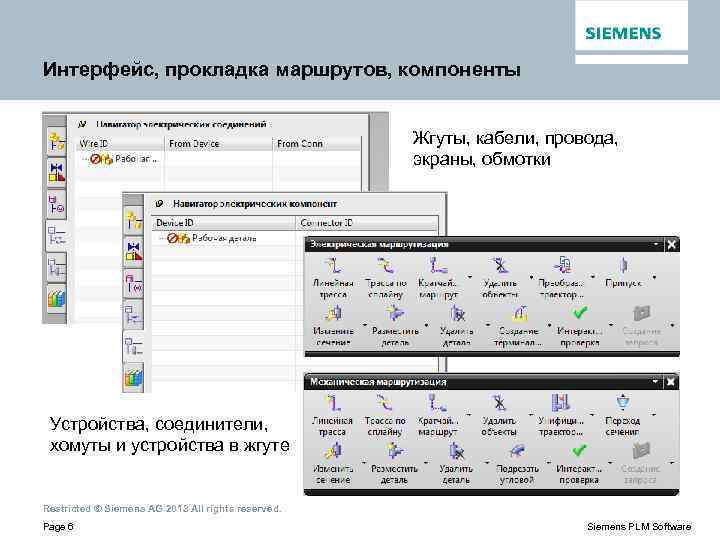The height and width of the screenshot is (540, 720).
Task: Click the blue-red constraint icon in the components navigator sidebar
Action: coord(134,251)
